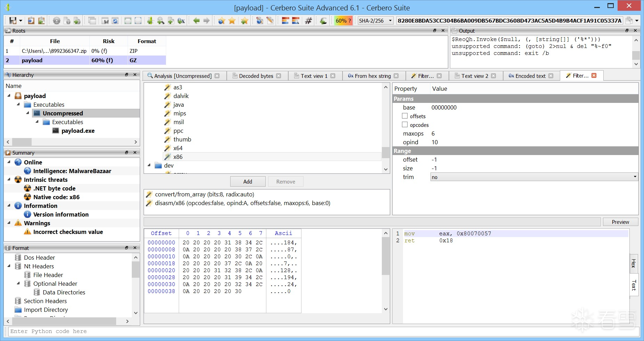Click the Remove filter button

(285, 181)
